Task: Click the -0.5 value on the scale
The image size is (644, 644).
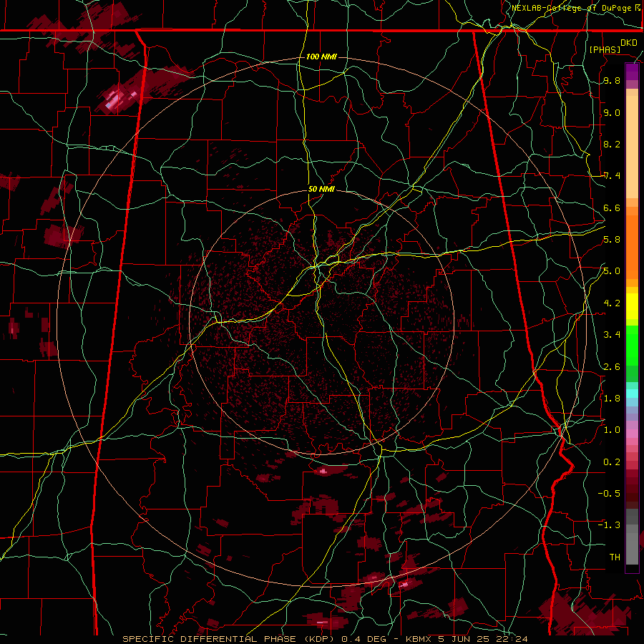Action: coord(609,494)
